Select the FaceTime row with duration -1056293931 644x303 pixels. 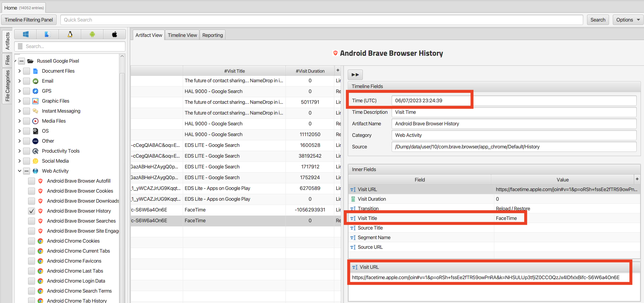coord(235,210)
